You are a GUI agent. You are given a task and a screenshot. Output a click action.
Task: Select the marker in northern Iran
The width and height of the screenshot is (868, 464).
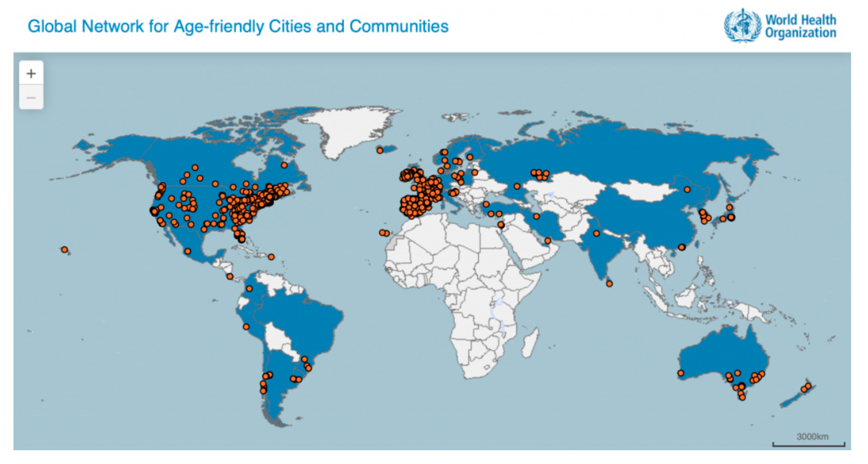click(536, 216)
